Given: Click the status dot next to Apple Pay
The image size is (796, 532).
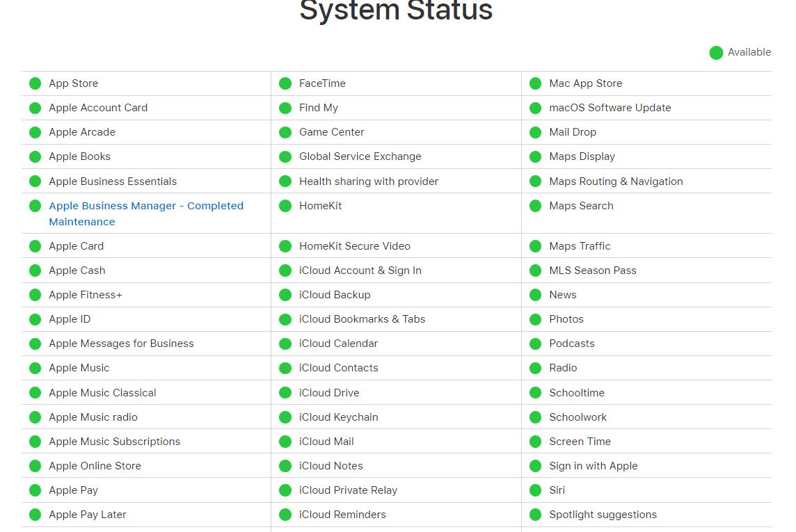Looking at the screenshot, I should pyautogui.click(x=35, y=490).
